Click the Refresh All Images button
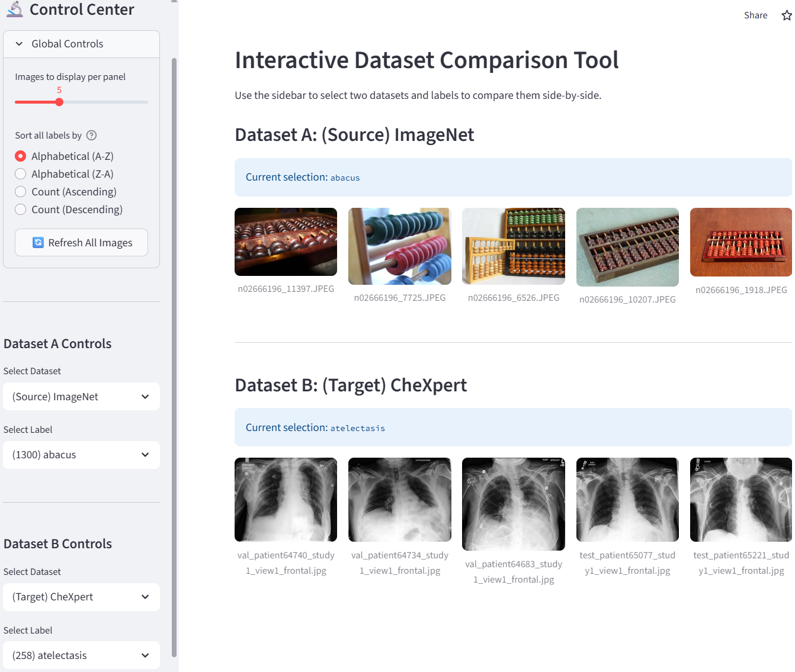 pos(81,242)
